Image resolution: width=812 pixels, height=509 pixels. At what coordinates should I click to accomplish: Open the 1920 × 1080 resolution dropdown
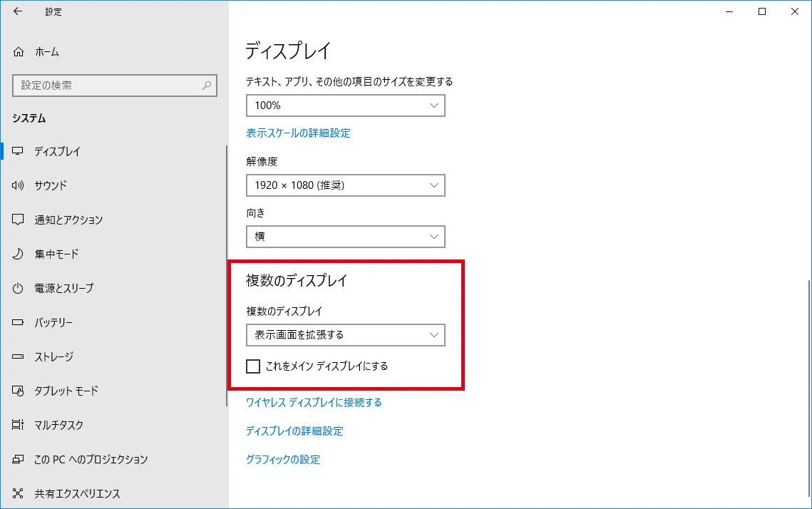346,185
